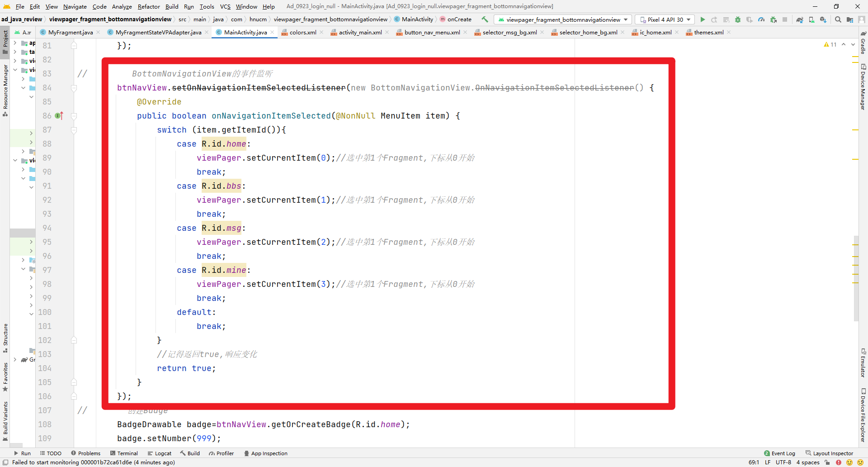Open Project Structure icon in toolbar
Viewport: 868px width, 467px height.
[x=850, y=19]
